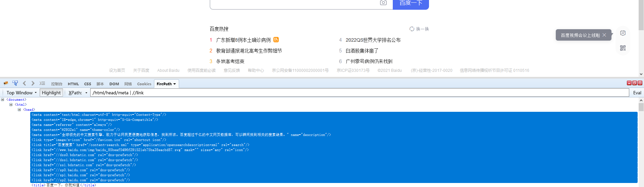Click the 百度热搜 heading link
Viewport: 644px width, 187px height.
coord(219,29)
